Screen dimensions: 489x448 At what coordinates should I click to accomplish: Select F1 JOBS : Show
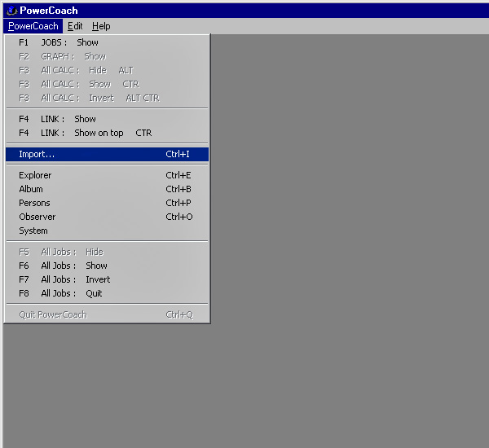click(107, 42)
